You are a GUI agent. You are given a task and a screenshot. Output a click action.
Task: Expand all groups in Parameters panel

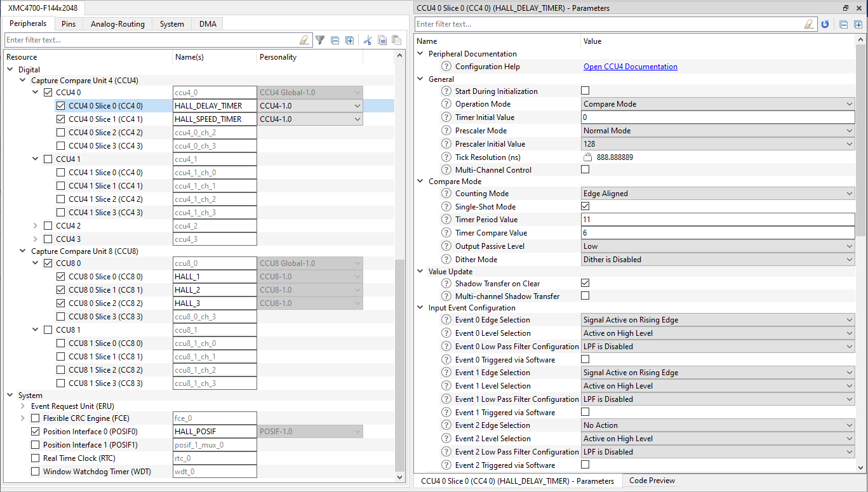click(x=858, y=24)
